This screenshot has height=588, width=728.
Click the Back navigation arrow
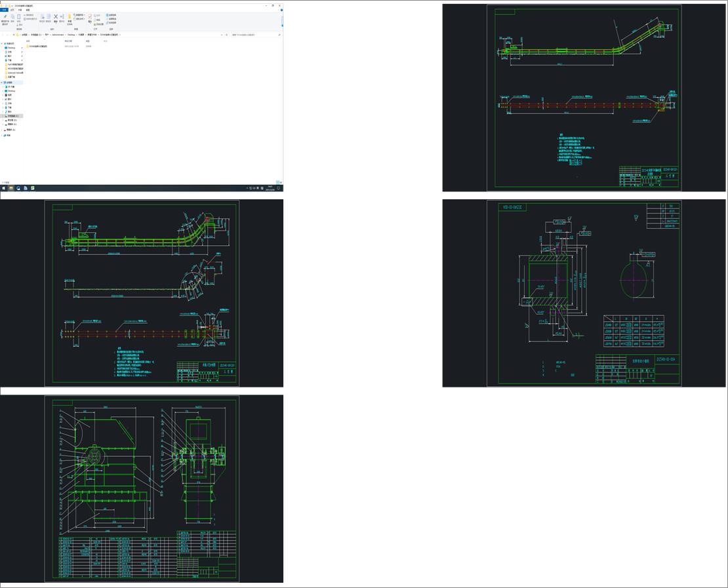pyautogui.click(x=3, y=35)
